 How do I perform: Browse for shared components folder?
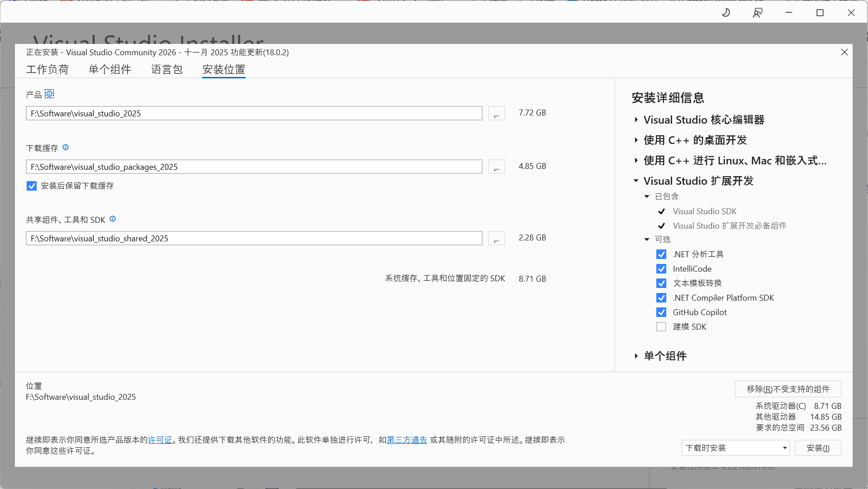pyautogui.click(x=496, y=238)
